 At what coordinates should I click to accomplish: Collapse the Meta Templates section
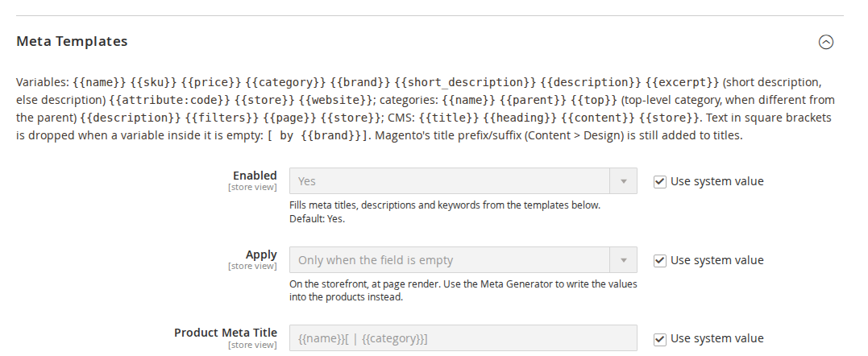coord(825,42)
